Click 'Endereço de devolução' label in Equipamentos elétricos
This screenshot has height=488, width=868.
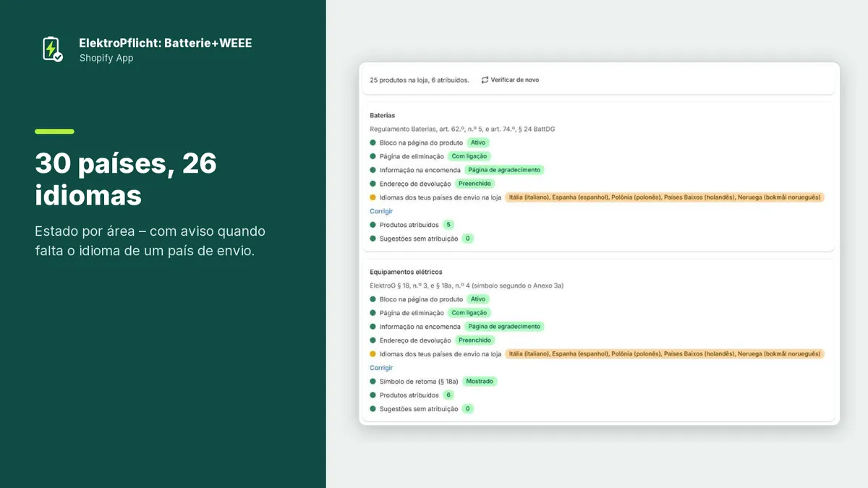click(415, 341)
